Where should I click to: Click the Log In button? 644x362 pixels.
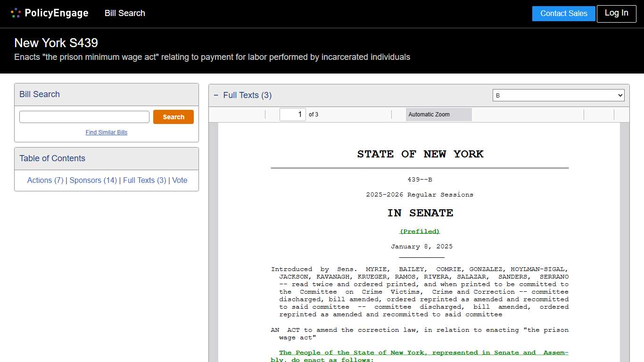click(x=616, y=13)
